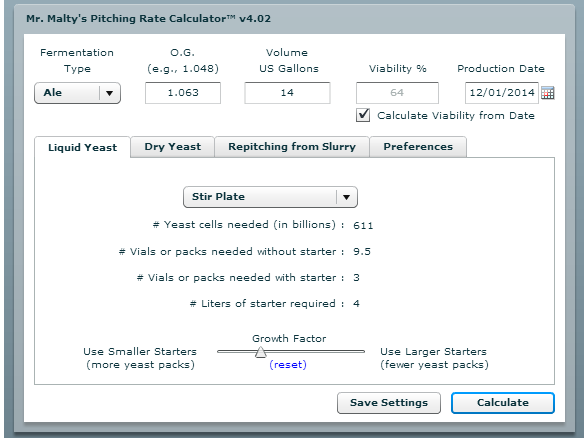Toggle Calculate Viability from Date checkbox
584x438 pixels.
[363, 115]
